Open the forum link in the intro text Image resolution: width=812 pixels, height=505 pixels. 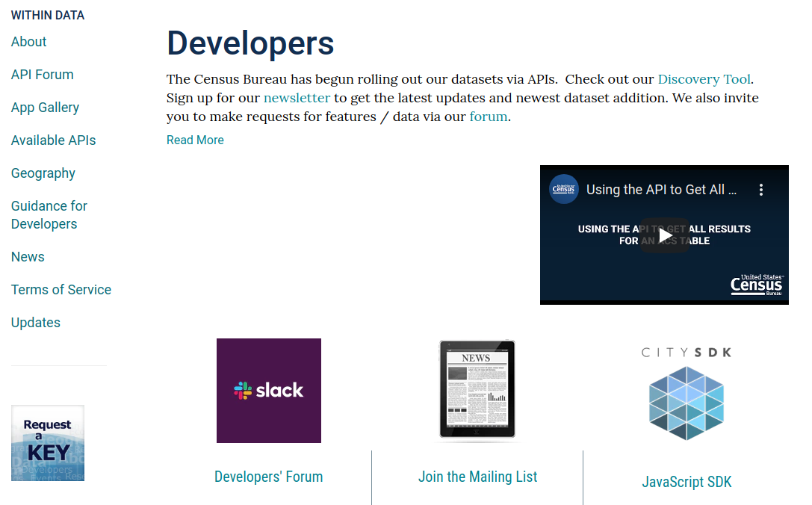point(488,116)
